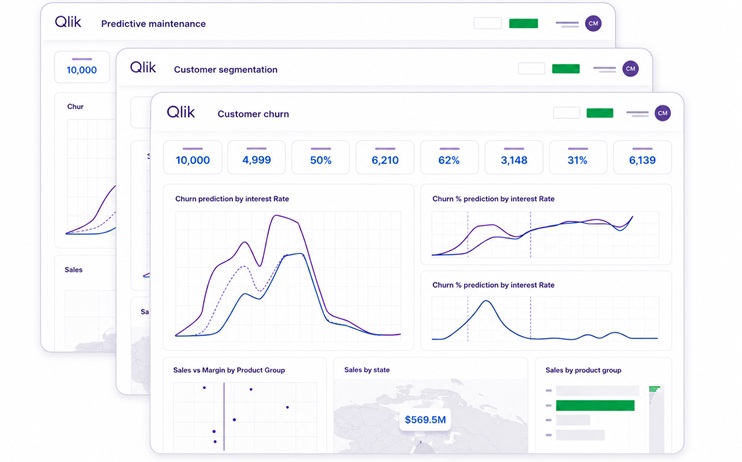Select the Customer segmentation title tab
The image size is (742, 462).
226,70
